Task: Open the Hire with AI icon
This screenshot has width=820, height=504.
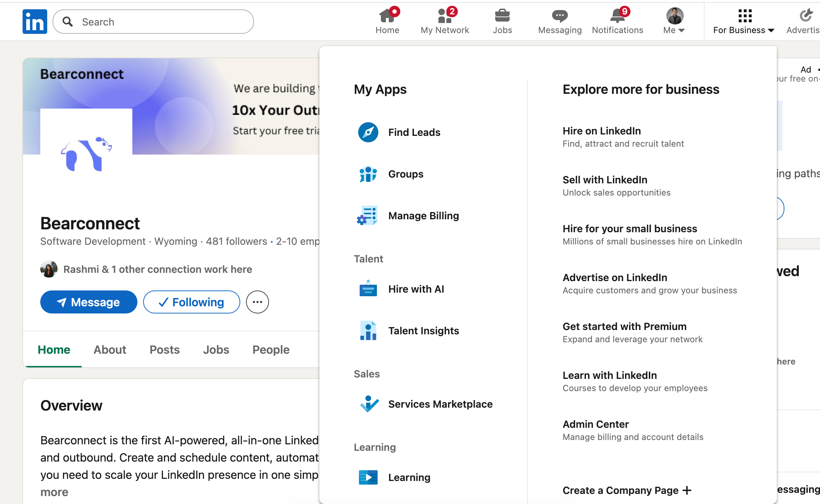Action: click(368, 289)
